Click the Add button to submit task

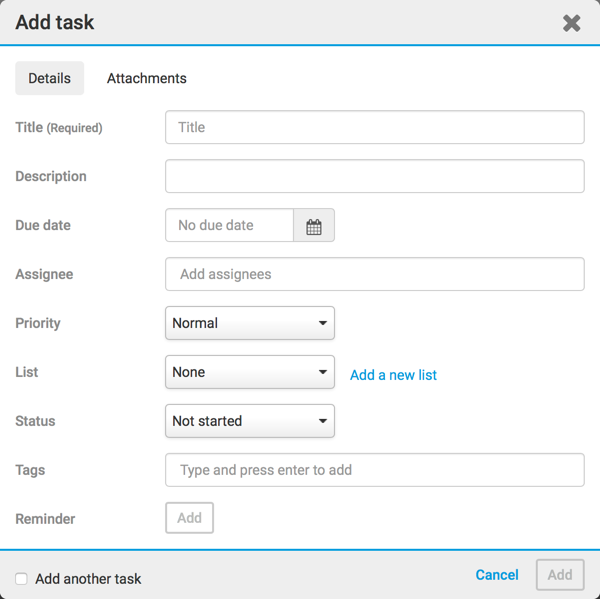click(x=560, y=575)
